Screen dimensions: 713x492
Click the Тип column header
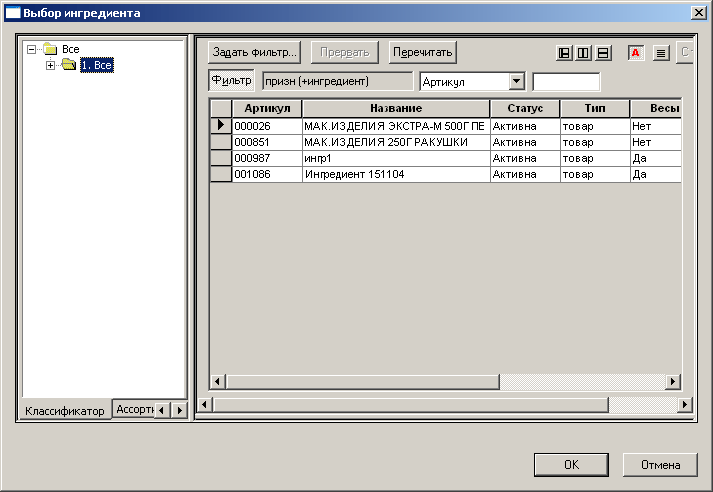pos(595,108)
